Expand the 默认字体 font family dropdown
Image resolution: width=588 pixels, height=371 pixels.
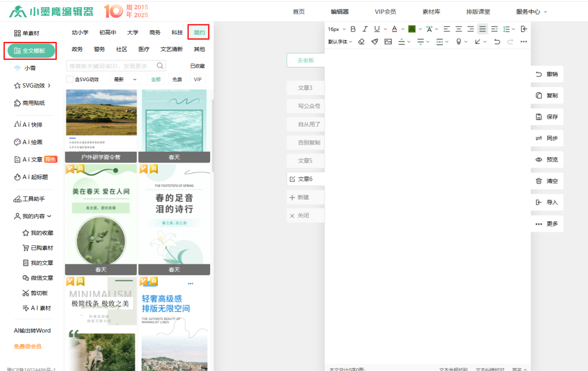pyautogui.click(x=340, y=41)
